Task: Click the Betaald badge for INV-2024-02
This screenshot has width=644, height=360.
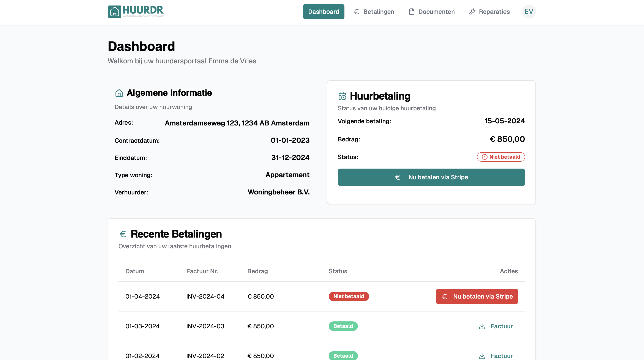Action: [x=343, y=356]
